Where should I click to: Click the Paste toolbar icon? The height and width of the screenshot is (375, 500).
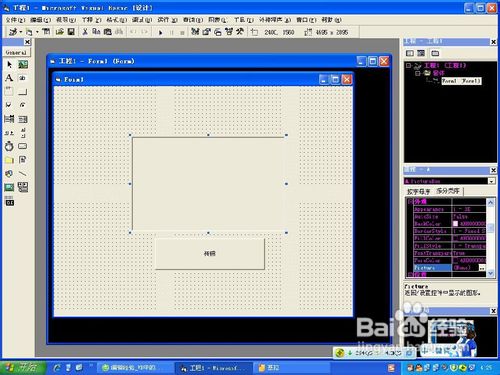(x=108, y=32)
